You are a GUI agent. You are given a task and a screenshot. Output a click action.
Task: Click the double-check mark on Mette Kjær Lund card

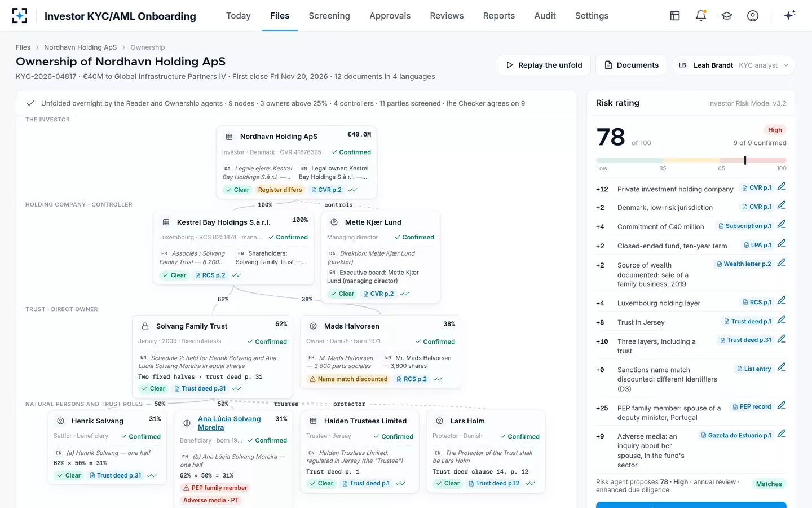[404, 294]
